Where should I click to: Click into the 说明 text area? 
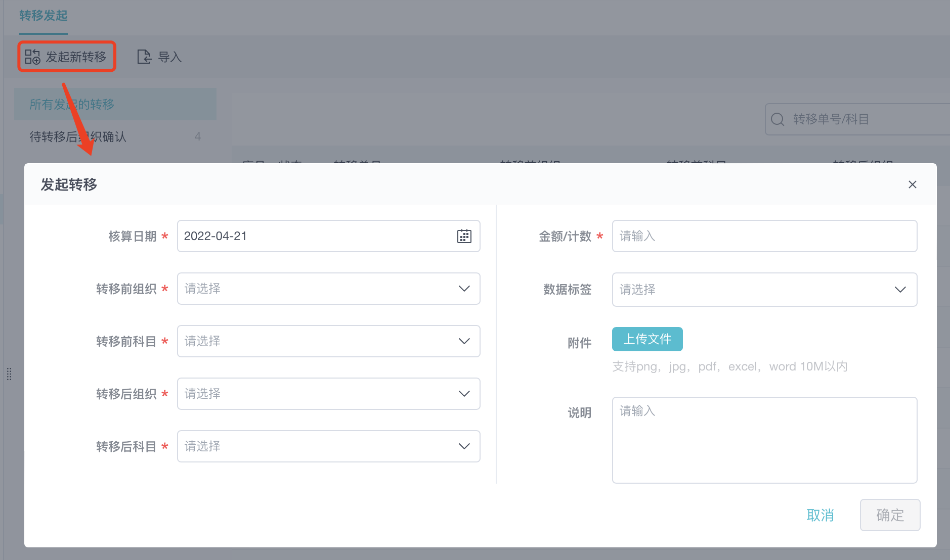click(x=764, y=440)
